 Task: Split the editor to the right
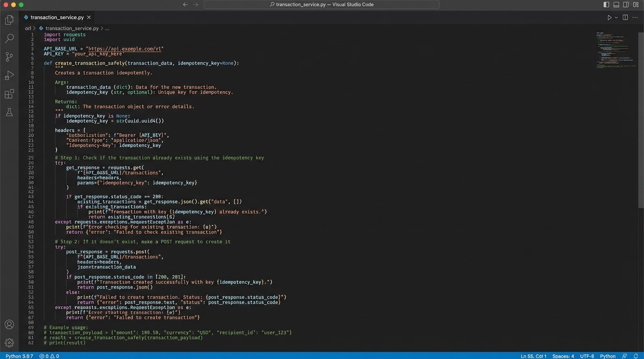[x=625, y=17]
